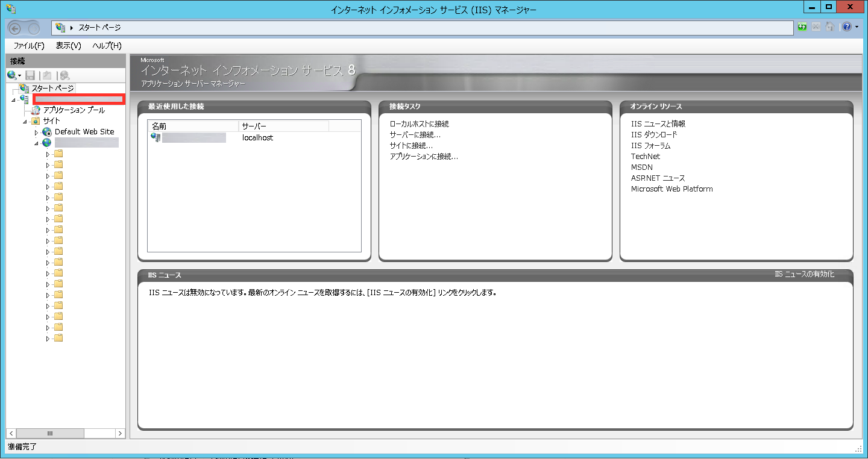Click the globe icon of the redacted site
Screen dimensions: 868x459
click(x=47, y=142)
